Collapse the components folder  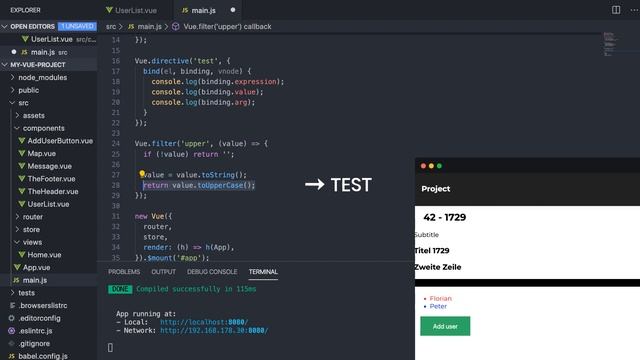17,128
